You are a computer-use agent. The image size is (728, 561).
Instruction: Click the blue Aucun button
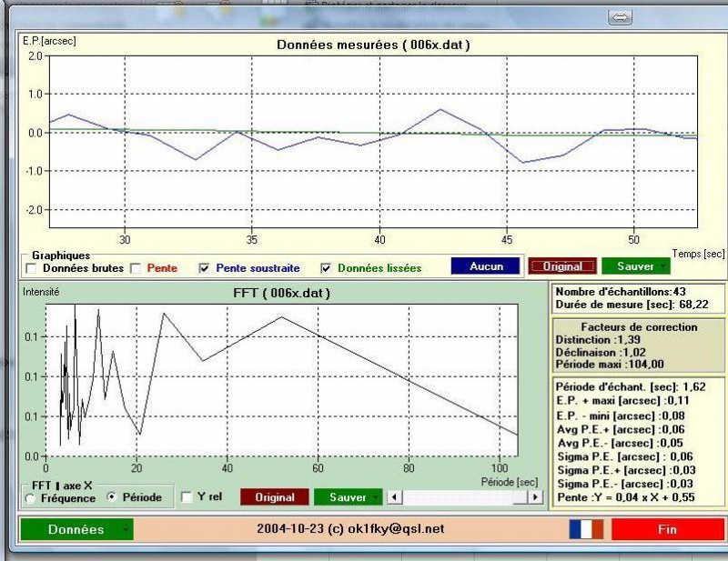[x=486, y=266]
